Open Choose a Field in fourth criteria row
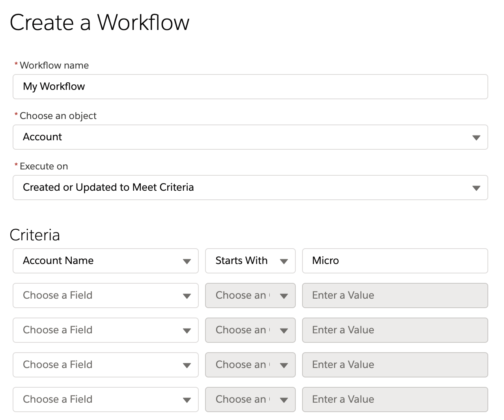Screen dimensions: 504x420 [105, 365]
